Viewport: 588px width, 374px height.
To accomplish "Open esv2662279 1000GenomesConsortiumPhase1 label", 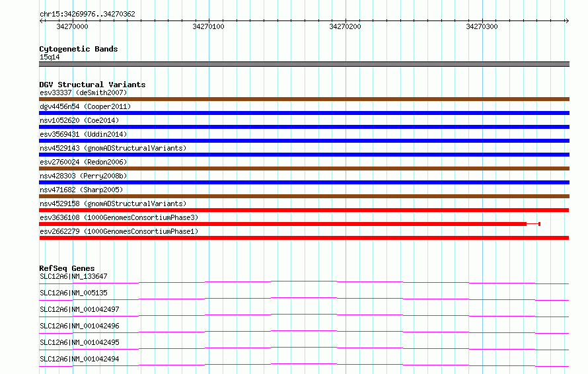I will [x=119, y=231].
